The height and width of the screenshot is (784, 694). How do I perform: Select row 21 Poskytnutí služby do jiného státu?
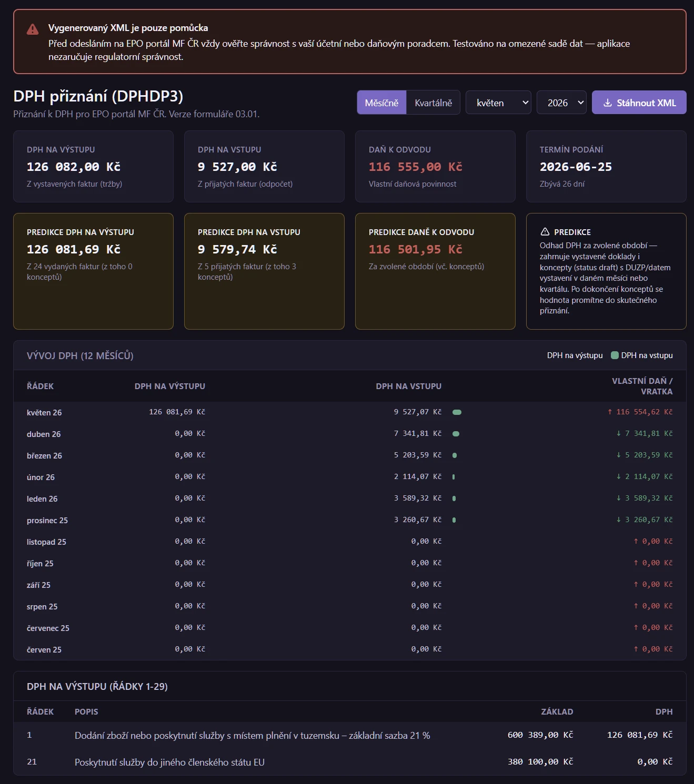350,762
